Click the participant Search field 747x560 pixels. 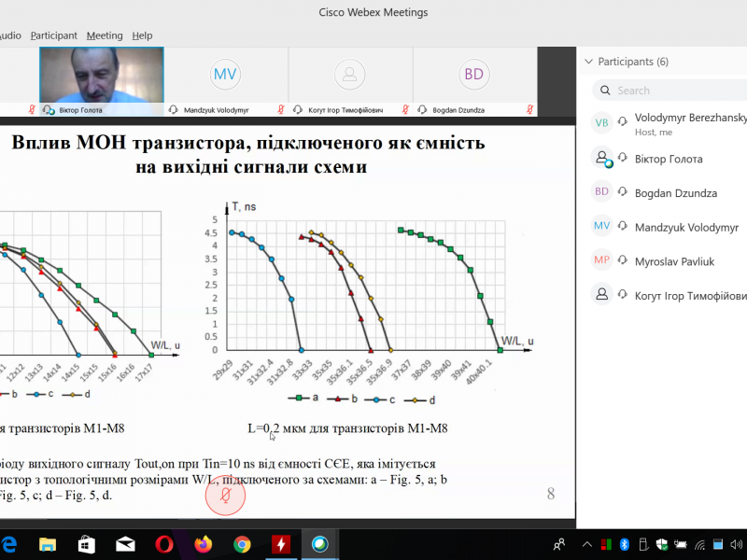pyautogui.click(x=672, y=91)
